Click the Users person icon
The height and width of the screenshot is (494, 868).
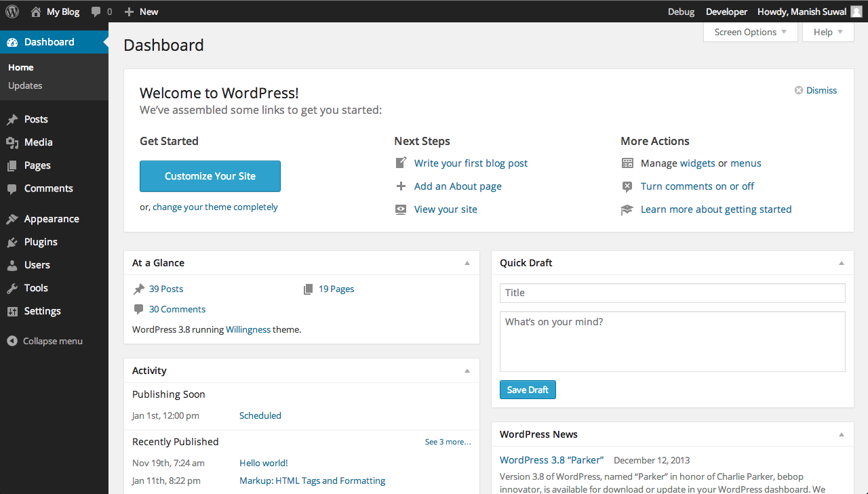point(12,265)
